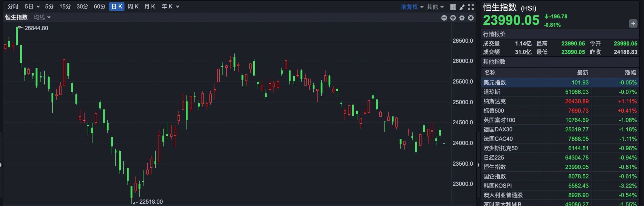Screen dimensions: 644x206
Task: Zoom out chart with minus icon
Action: click(x=444, y=18)
